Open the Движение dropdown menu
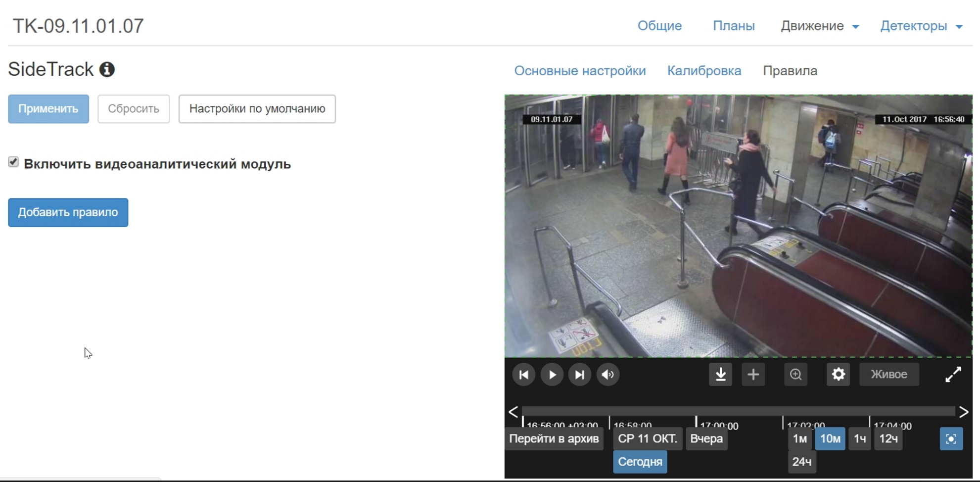 pos(819,26)
